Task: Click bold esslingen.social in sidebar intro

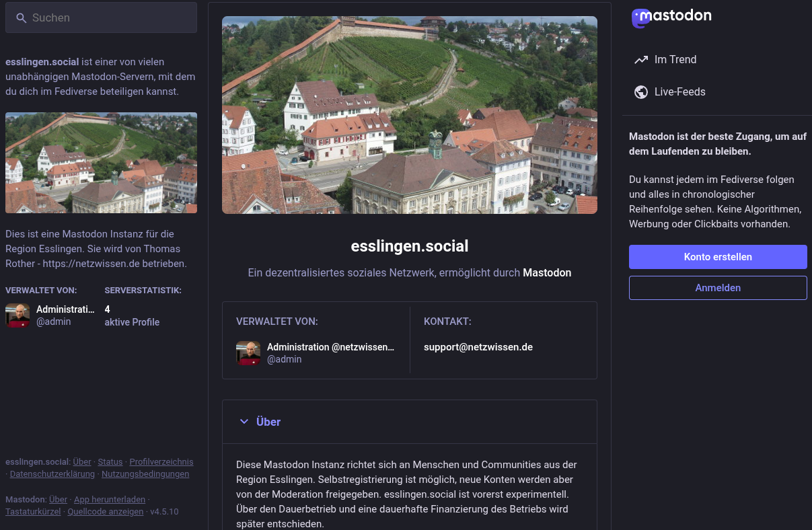Action: pyautogui.click(x=42, y=62)
